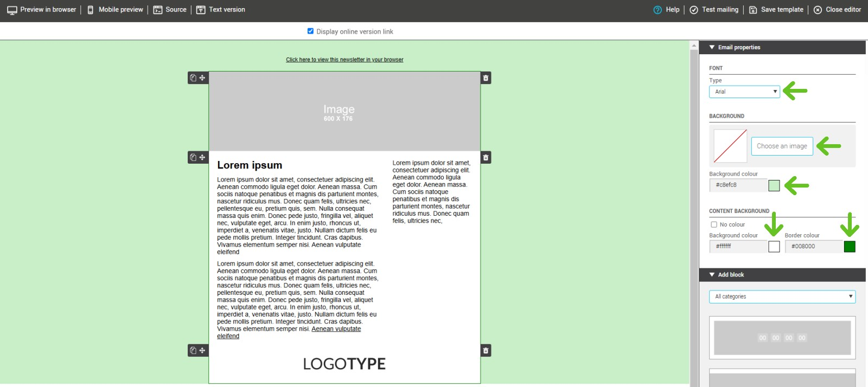Collapse the Add block section
The width and height of the screenshot is (868, 387).
pos(712,275)
